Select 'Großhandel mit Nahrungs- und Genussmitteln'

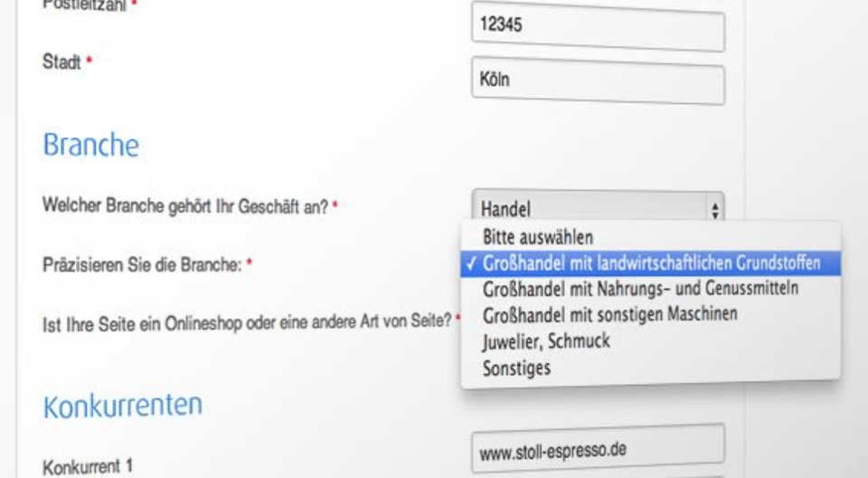(640, 289)
